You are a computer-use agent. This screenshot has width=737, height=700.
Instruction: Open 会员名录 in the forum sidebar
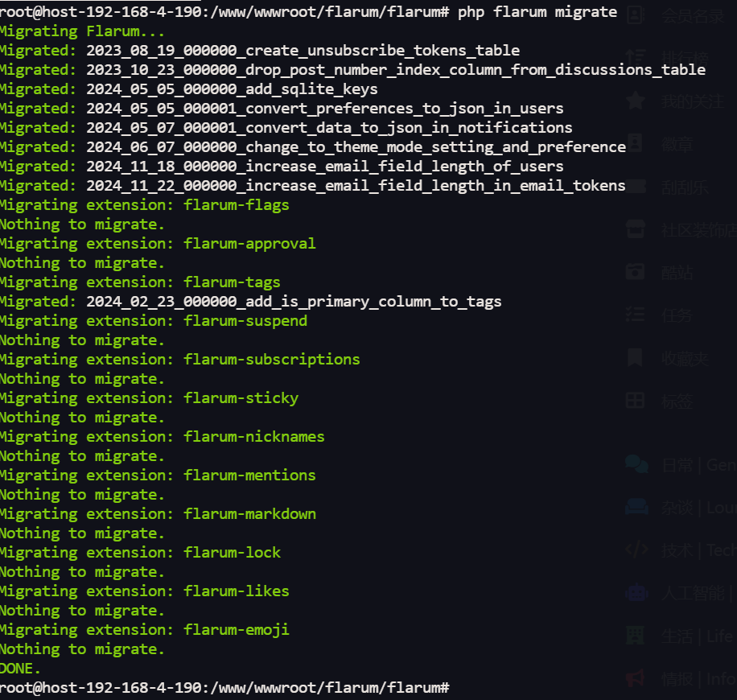click(x=693, y=16)
